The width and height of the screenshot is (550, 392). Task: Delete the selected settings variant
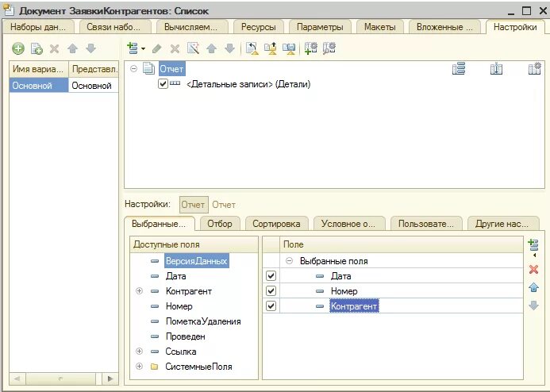tap(55, 48)
